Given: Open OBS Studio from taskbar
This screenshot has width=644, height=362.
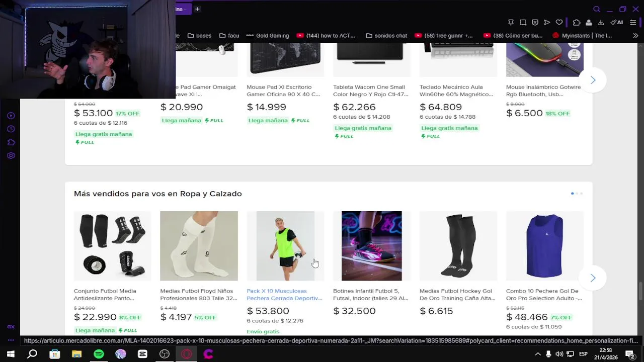Looking at the screenshot, I should click(x=165, y=354).
